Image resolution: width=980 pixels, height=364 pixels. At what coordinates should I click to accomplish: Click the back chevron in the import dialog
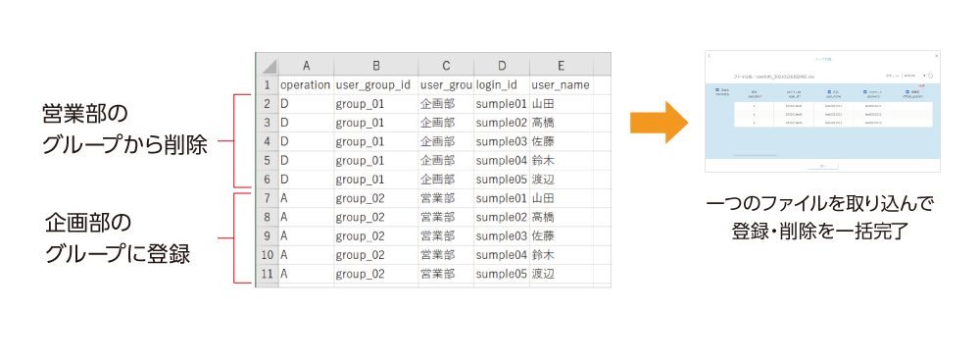709,56
